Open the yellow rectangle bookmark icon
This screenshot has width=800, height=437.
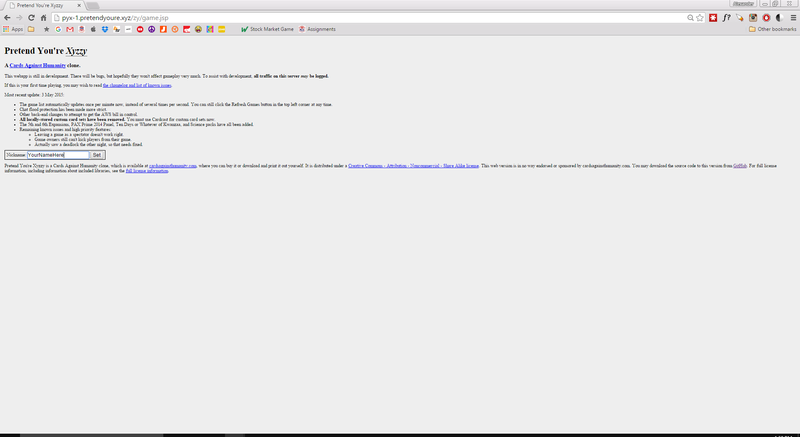tap(221, 29)
